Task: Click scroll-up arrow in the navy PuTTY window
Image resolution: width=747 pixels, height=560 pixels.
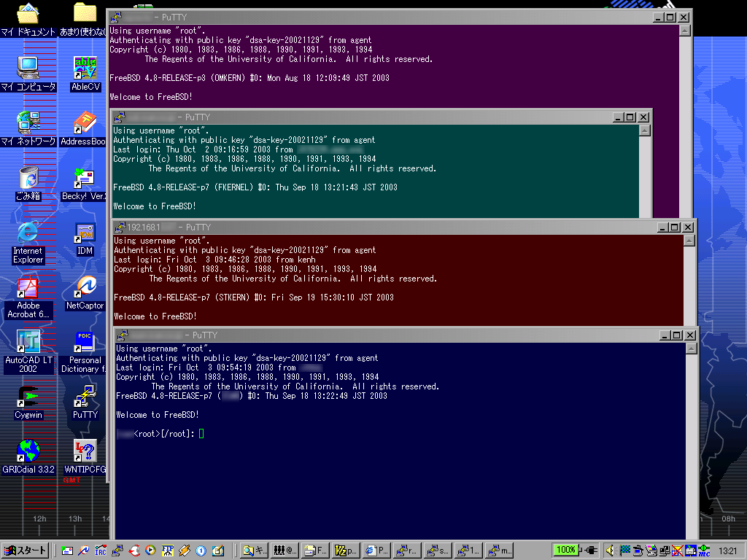Action: tap(692, 349)
